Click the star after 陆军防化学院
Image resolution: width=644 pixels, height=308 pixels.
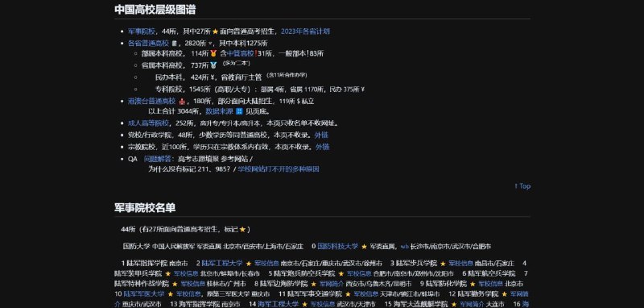point(473,284)
